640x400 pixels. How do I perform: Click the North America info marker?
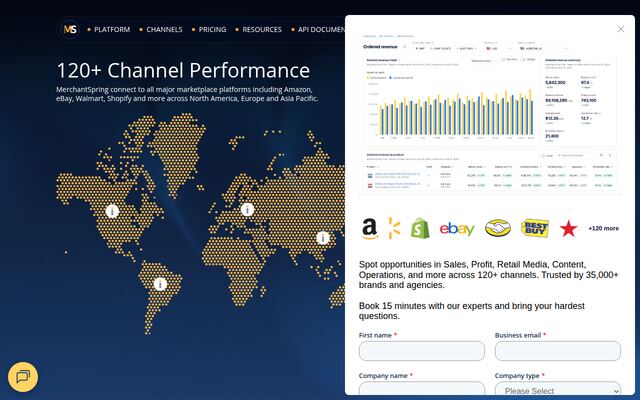click(112, 211)
